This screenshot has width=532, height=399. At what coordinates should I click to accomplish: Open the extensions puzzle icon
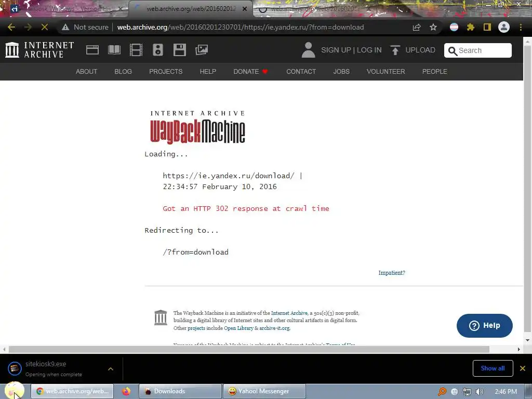click(471, 27)
